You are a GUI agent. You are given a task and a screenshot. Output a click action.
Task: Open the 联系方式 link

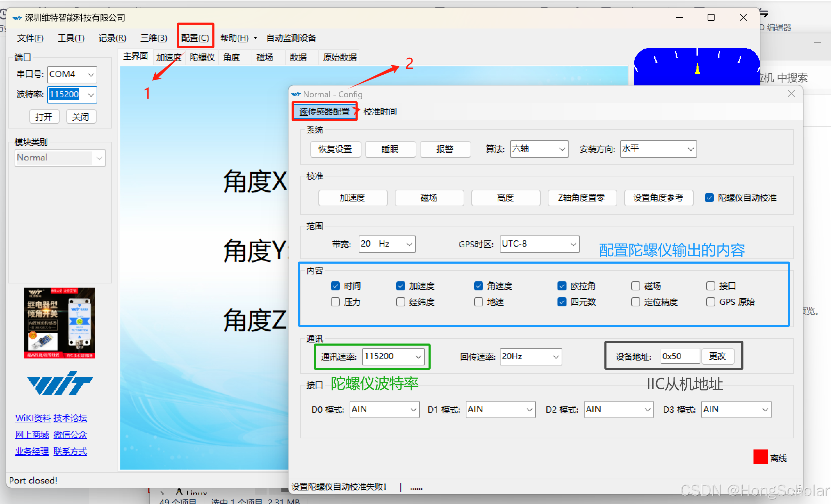tap(70, 451)
